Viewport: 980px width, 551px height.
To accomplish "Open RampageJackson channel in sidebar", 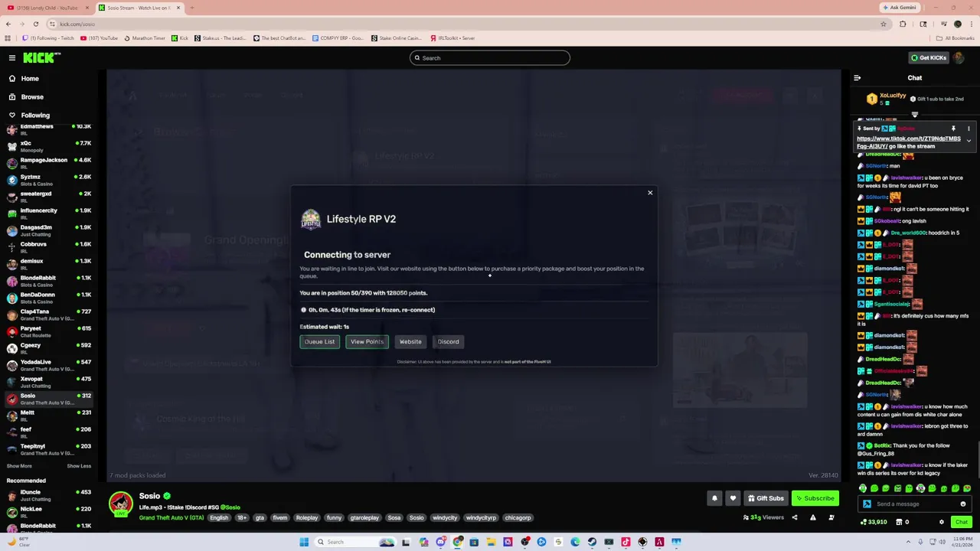I will (x=47, y=163).
